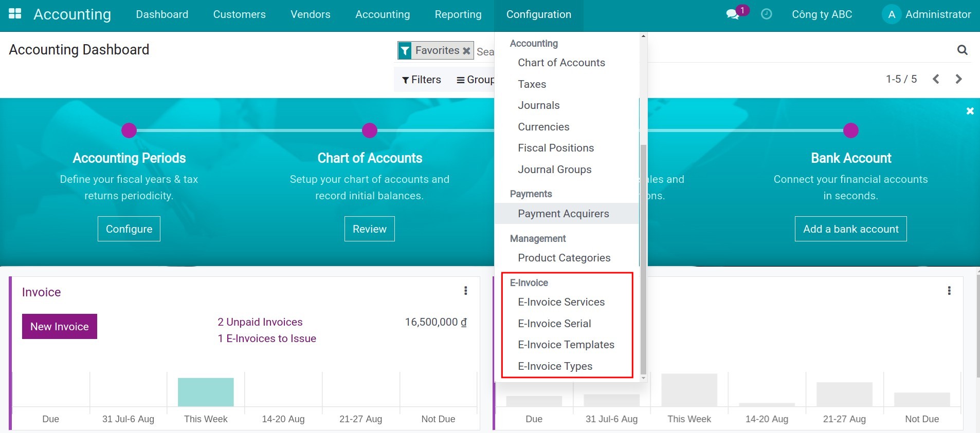Viewport: 980px width, 433px height.
Task: Go to previous page arrow
Action: [x=936, y=79]
